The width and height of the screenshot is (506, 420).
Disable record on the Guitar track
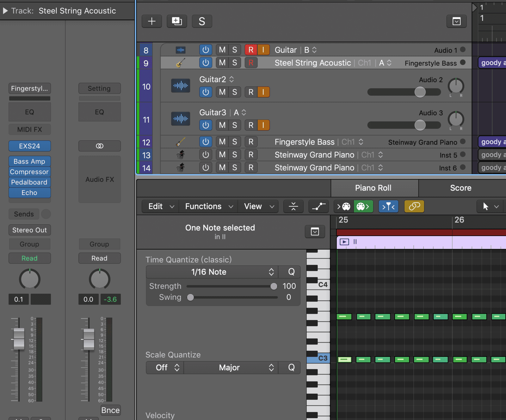251,50
